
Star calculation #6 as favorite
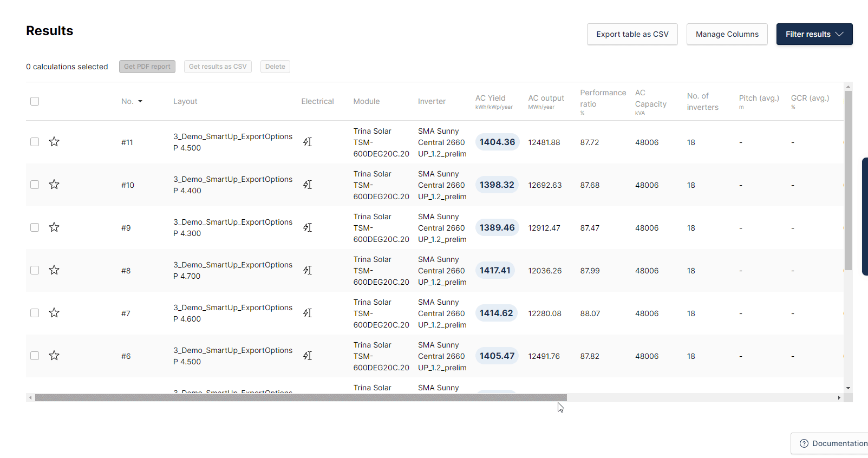pyautogui.click(x=54, y=356)
